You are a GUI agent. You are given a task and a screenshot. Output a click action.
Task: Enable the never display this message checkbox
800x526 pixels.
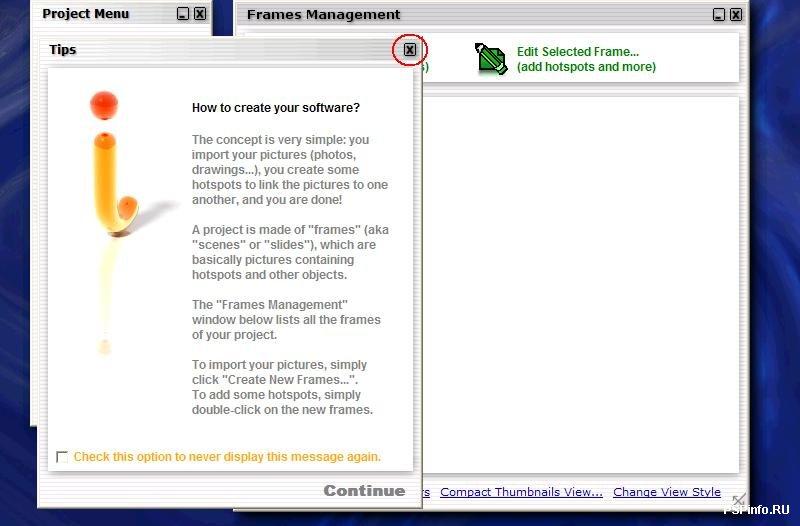click(x=62, y=457)
